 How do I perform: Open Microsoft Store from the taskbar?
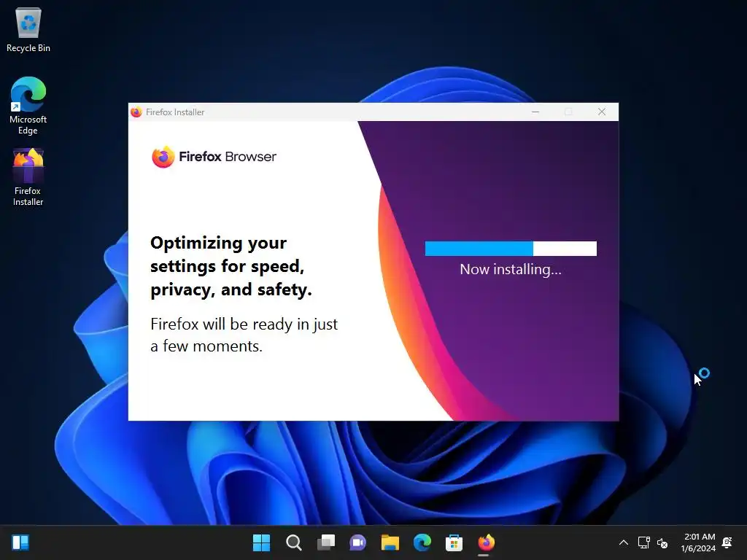454,542
